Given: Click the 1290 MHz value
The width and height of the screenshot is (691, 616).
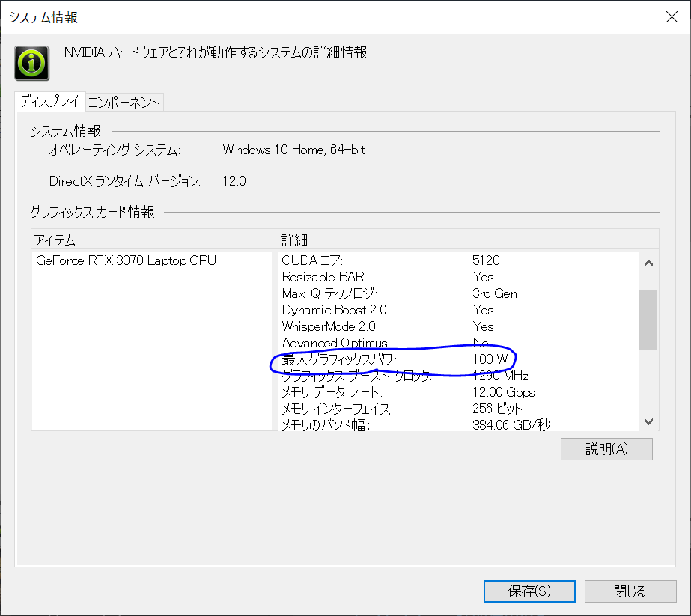Looking at the screenshot, I should coord(500,376).
